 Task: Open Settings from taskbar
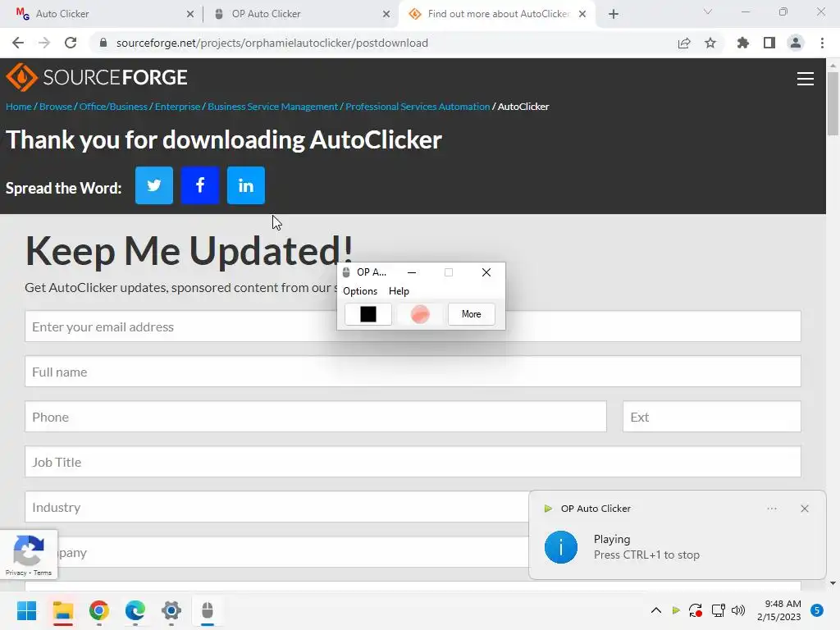point(171,610)
